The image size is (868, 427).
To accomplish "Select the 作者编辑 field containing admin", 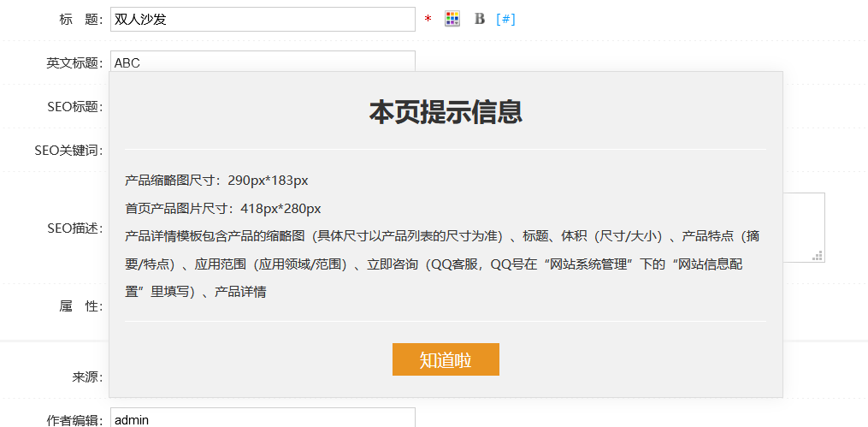I will [x=263, y=418].
